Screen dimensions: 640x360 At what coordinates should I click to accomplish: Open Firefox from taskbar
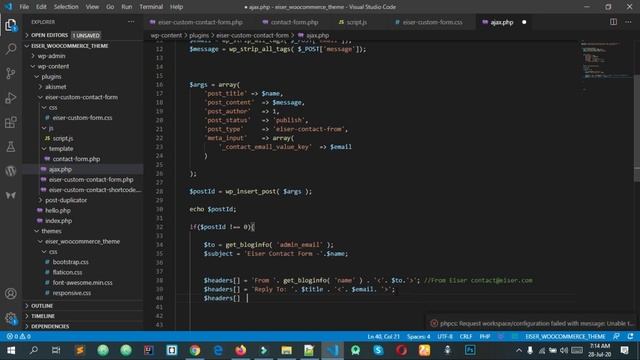241,350
